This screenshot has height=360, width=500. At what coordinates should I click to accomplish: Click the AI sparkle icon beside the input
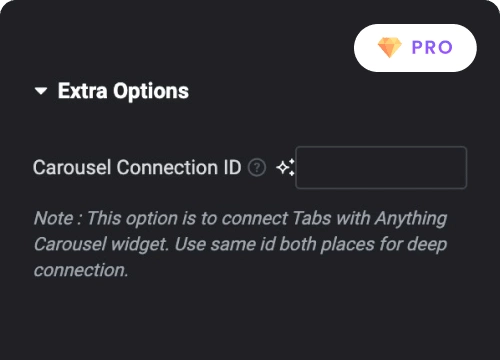click(x=285, y=167)
